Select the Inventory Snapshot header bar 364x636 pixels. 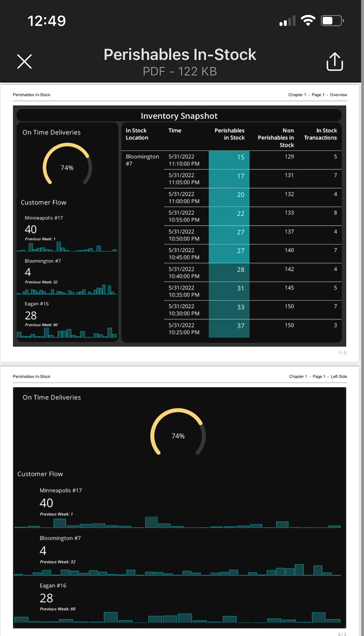(179, 116)
